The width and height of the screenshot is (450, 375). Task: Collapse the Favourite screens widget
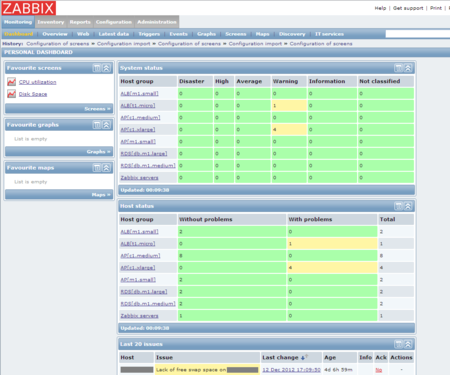[x=106, y=68]
